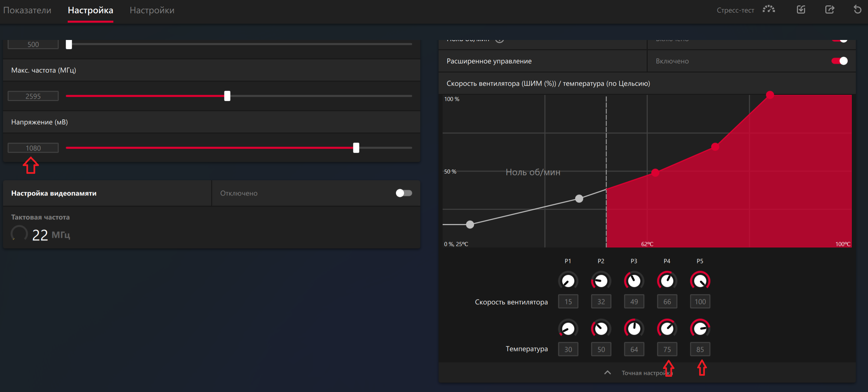Collapse the fine tuning section chevron
The image size is (868, 392).
click(x=607, y=373)
